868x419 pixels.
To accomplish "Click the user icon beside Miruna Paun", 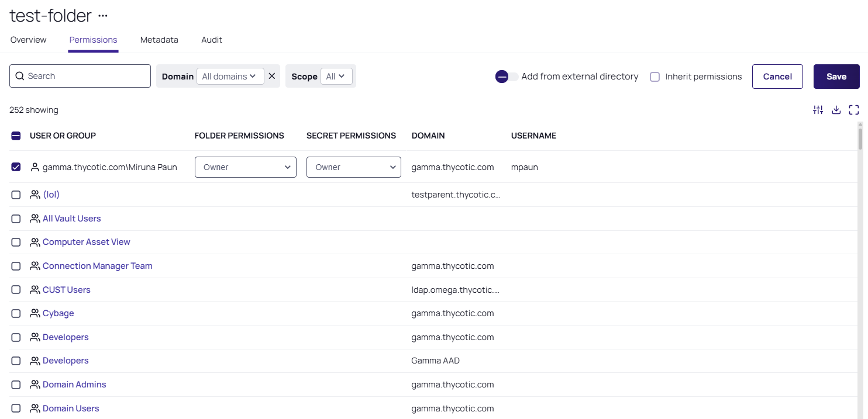I will click(x=35, y=167).
